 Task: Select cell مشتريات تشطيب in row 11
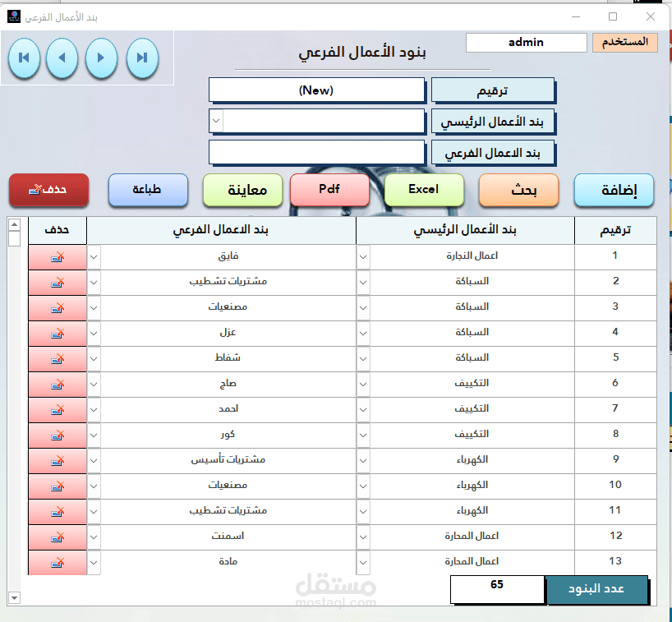point(228,512)
